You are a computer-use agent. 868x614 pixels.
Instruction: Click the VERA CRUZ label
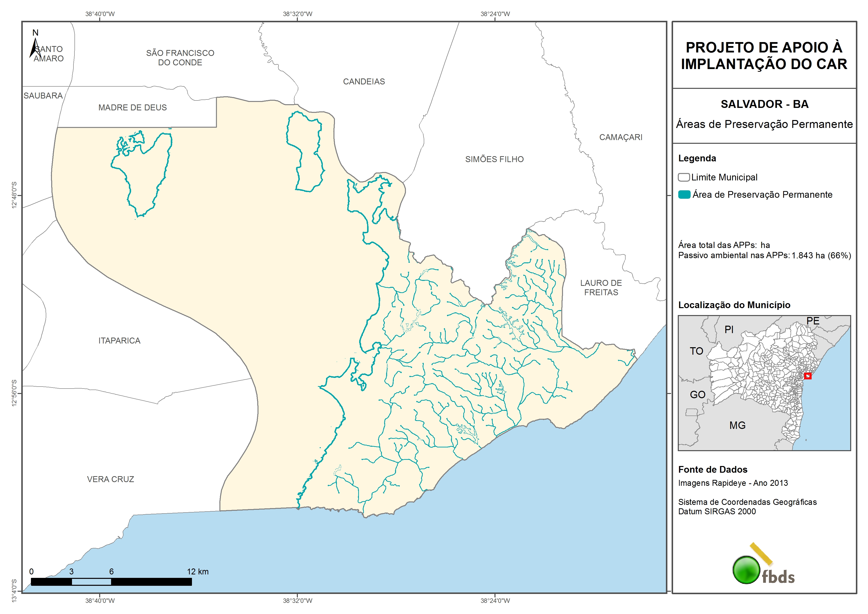point(110,479)
